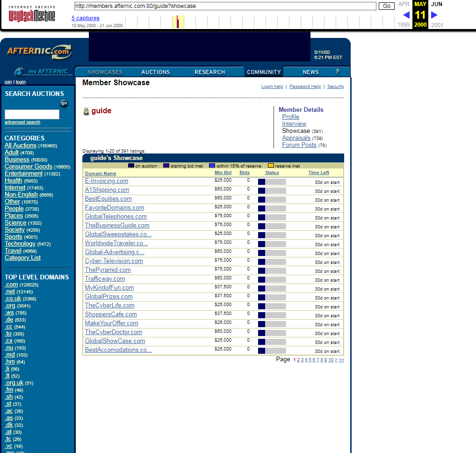Viewport: 476px width, 453px height.
Task: Sort listings by Status column
Action: pyautogui.click(x=272, y=173)
